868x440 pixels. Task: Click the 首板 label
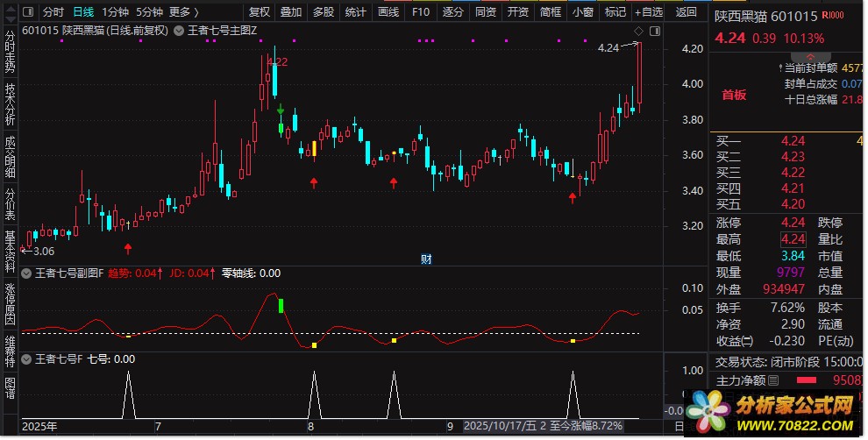point(734,95)
